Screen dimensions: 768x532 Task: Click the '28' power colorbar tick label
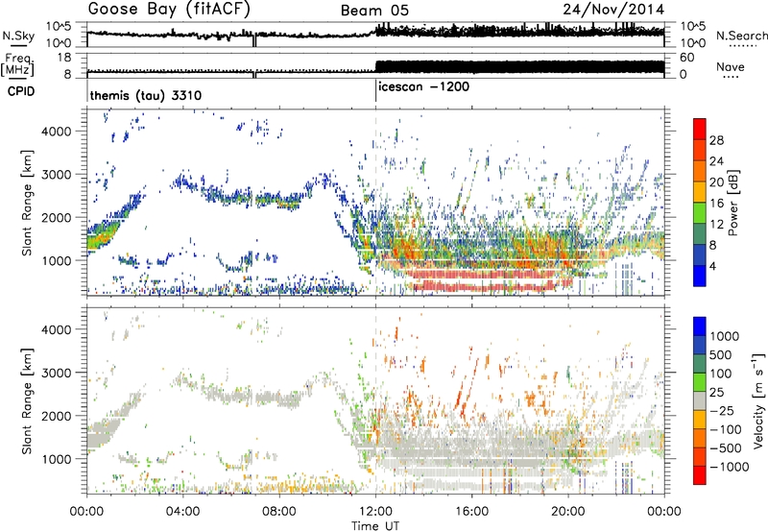[x=716, y=140]
